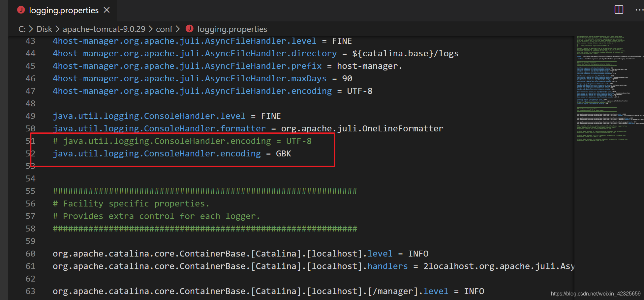Click line number 62 in gutter
Viewport: 644px width, 300px height.
tap(30, 279)
